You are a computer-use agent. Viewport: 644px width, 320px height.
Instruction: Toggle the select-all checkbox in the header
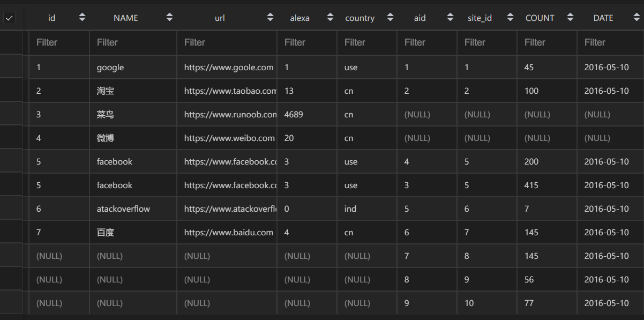pyautogui.click(x=9, y=18)
